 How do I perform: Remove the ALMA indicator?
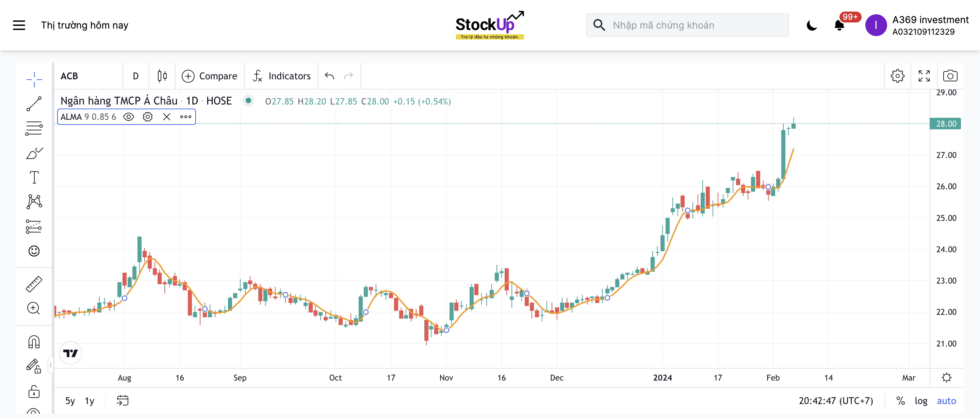[167, 117]
